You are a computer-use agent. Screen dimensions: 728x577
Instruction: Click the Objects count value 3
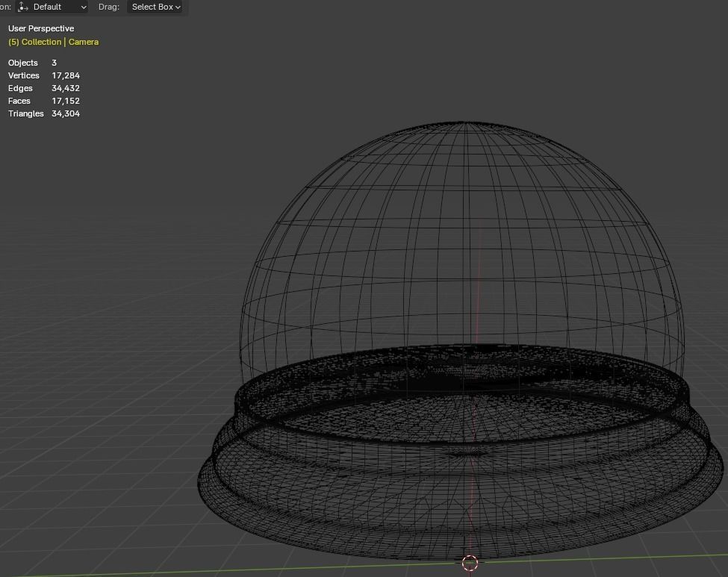tap(54, 63)
